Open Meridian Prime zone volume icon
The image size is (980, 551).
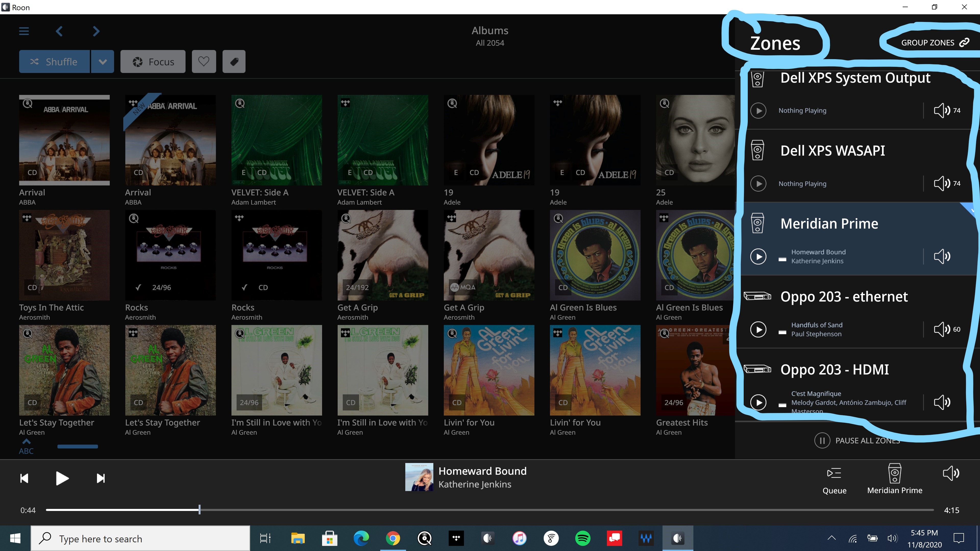(x=942, y=257)
